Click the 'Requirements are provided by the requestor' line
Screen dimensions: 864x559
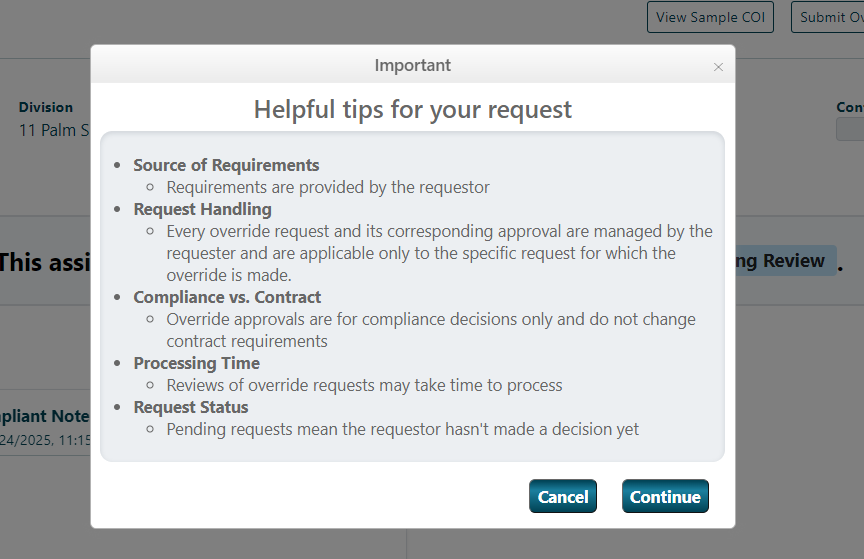328,187
